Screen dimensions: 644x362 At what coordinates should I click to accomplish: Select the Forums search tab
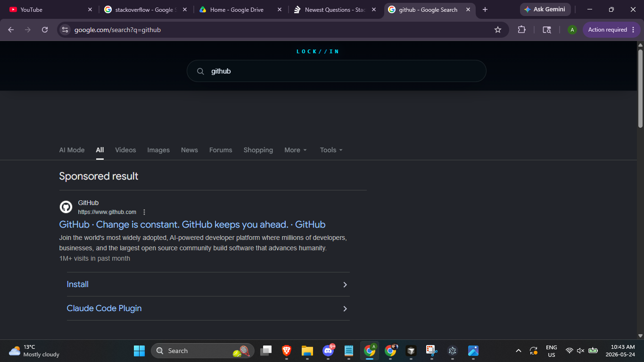(x=221, y=150)
